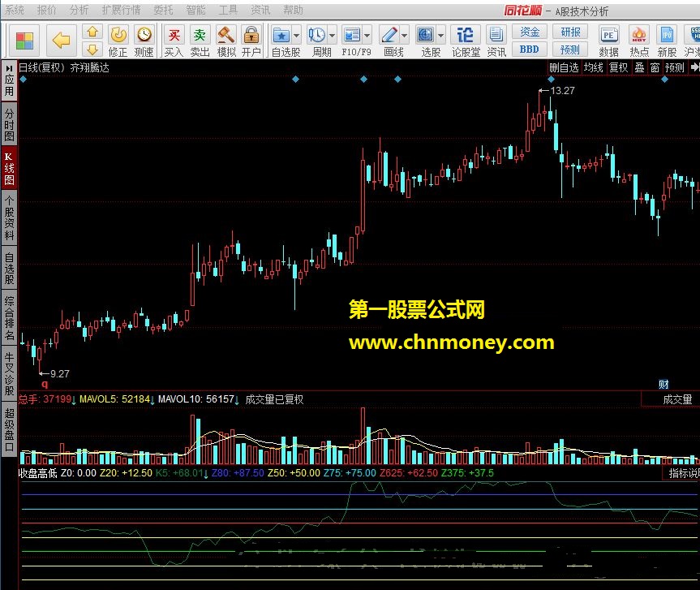Open 开户 account opening lock icon

(251, 41)
